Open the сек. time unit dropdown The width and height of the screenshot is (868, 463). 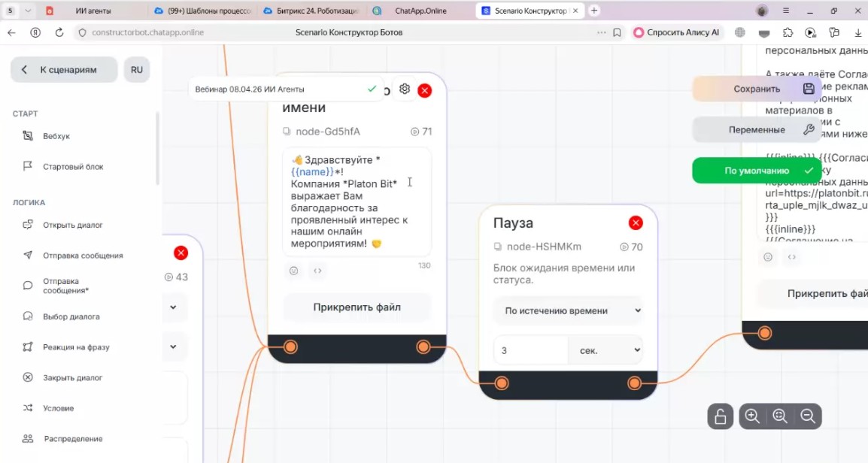pos(606,350)
